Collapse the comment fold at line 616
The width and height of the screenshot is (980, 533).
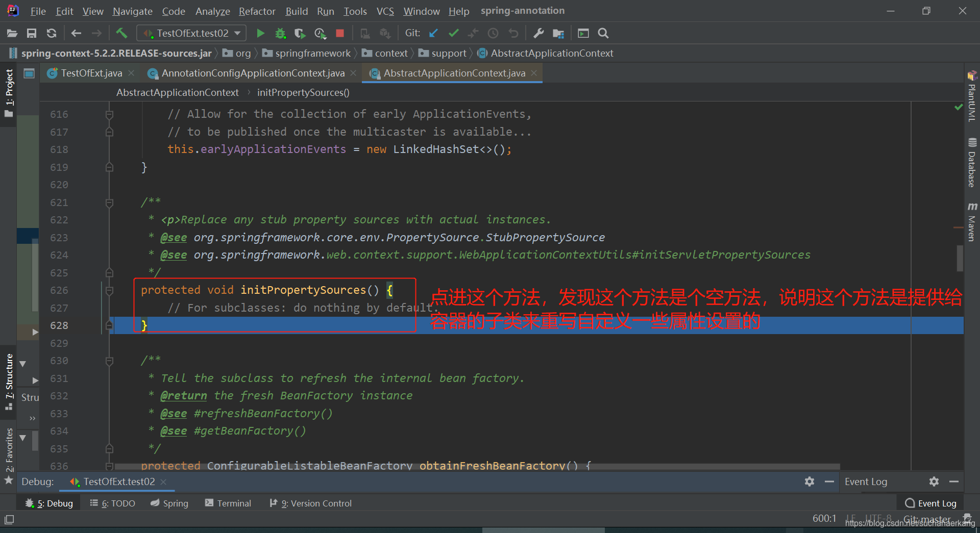coord(109,115)
